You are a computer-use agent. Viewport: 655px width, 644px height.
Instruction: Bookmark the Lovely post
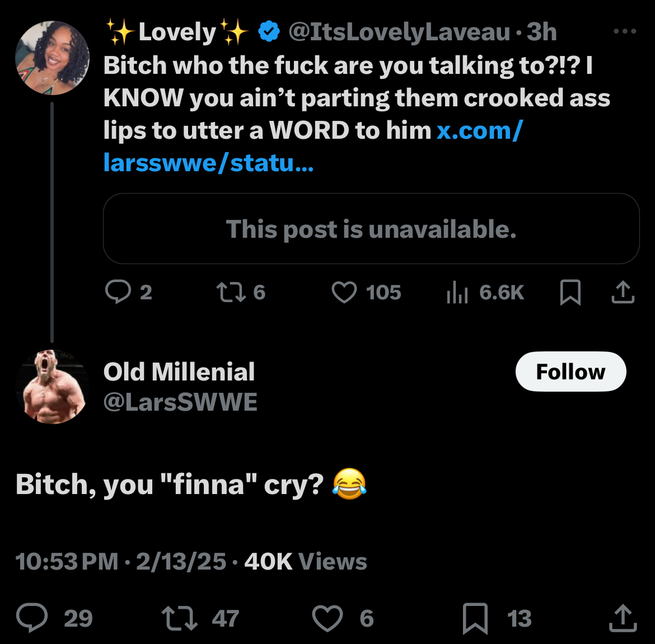coord(570,292)
